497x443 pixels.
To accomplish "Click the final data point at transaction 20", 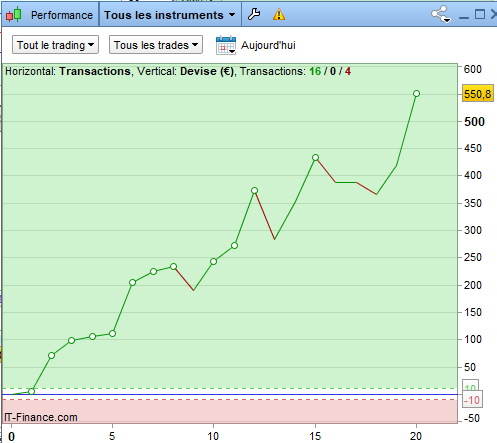I will (x=416, y=94).
